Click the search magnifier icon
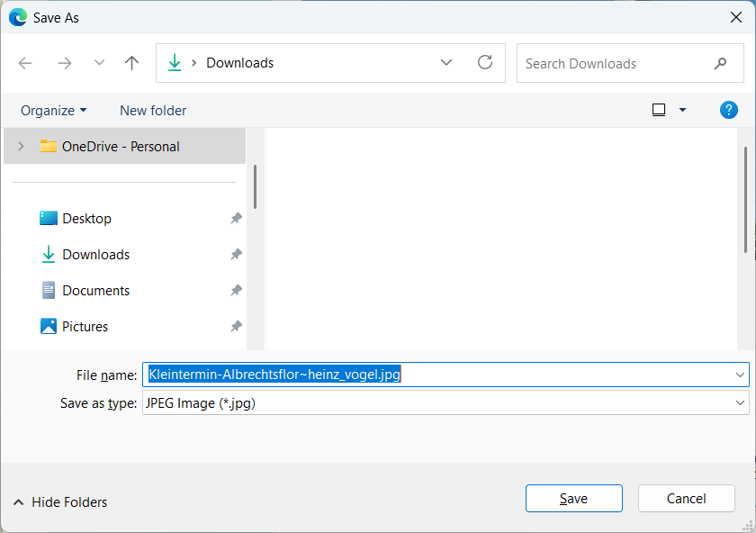The height and width of the screenshot is (533, 756). pyautogui.click(x=720, y=63)
